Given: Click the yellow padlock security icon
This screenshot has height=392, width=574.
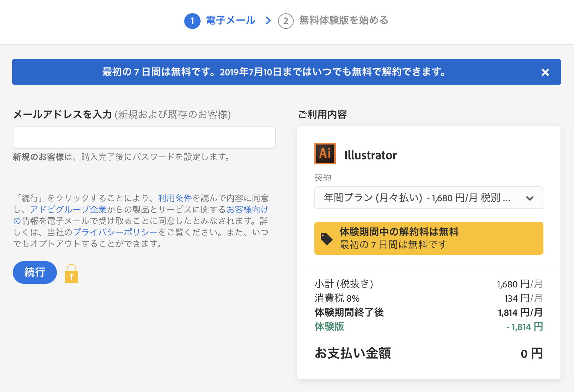Looking at the screenshot, I should 71,274.
